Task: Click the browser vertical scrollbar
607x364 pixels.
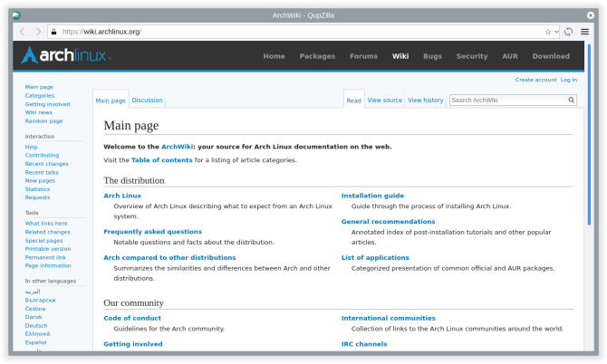Action: click(589, 135)
